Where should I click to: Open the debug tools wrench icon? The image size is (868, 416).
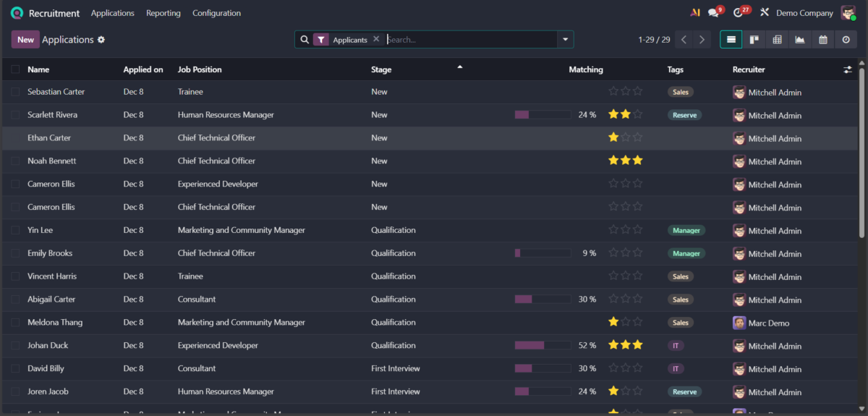pyautogui.click(x=765, y=13)
